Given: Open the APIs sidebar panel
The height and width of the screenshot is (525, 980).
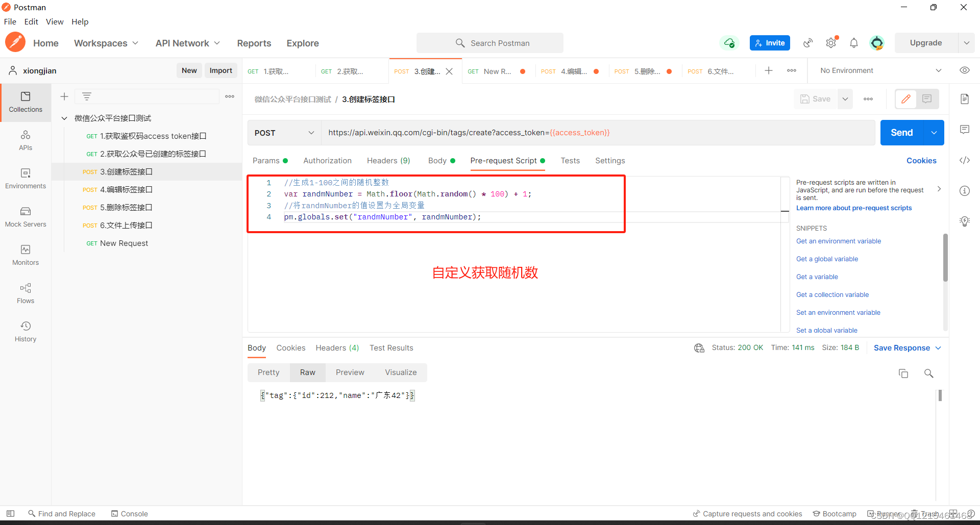Looking at the screenshot, I should [26, 141].
